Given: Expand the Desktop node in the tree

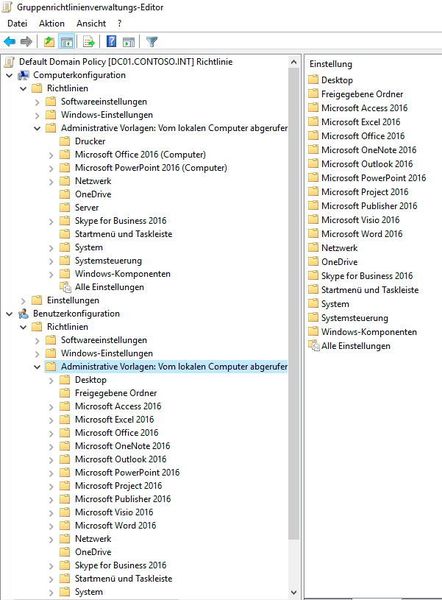Looking at the screenshot, I should (x=51, y=380).
